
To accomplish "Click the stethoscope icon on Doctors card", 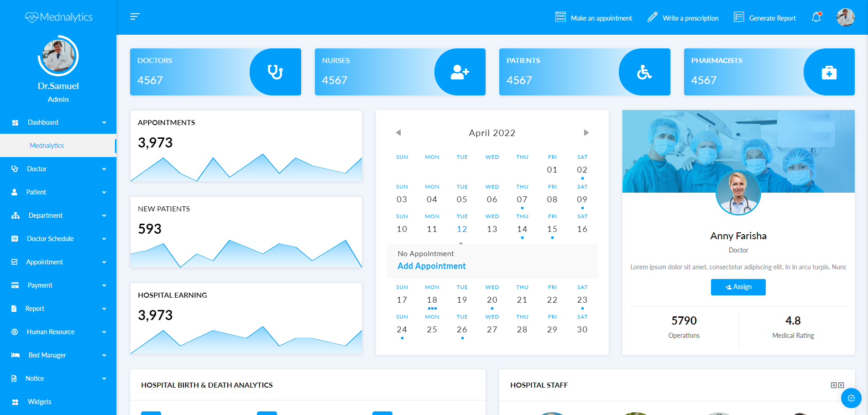I will point(275,72).
